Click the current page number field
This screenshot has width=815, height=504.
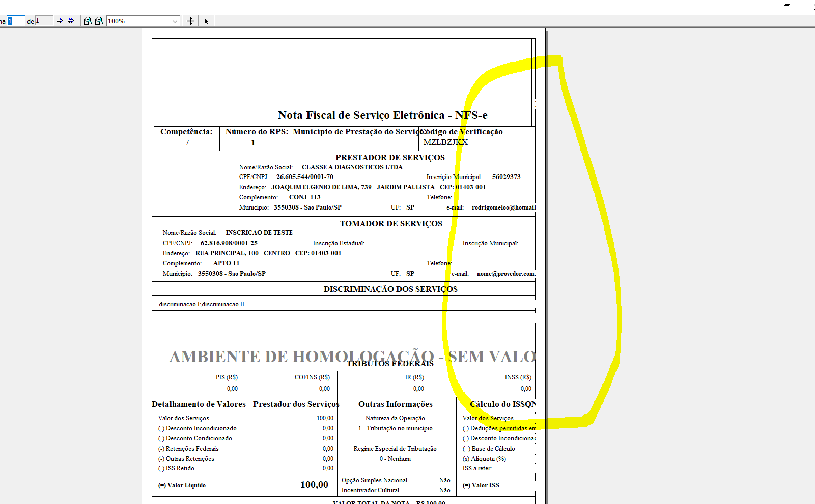pyautogui.click(x=16, y=21)
